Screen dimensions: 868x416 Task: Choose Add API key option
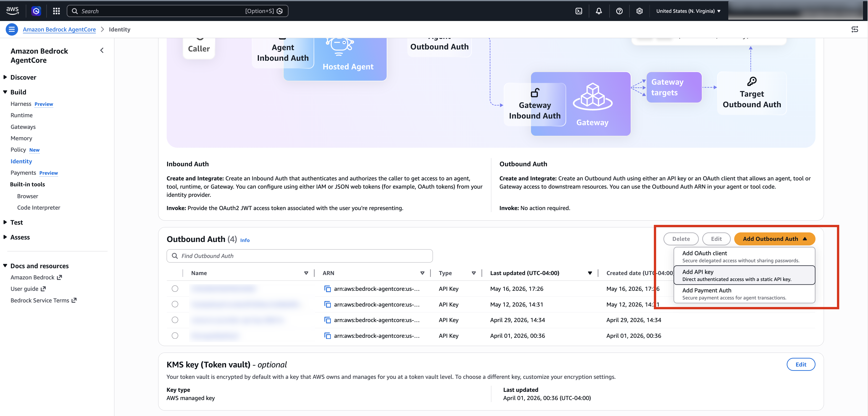point(744,275)
